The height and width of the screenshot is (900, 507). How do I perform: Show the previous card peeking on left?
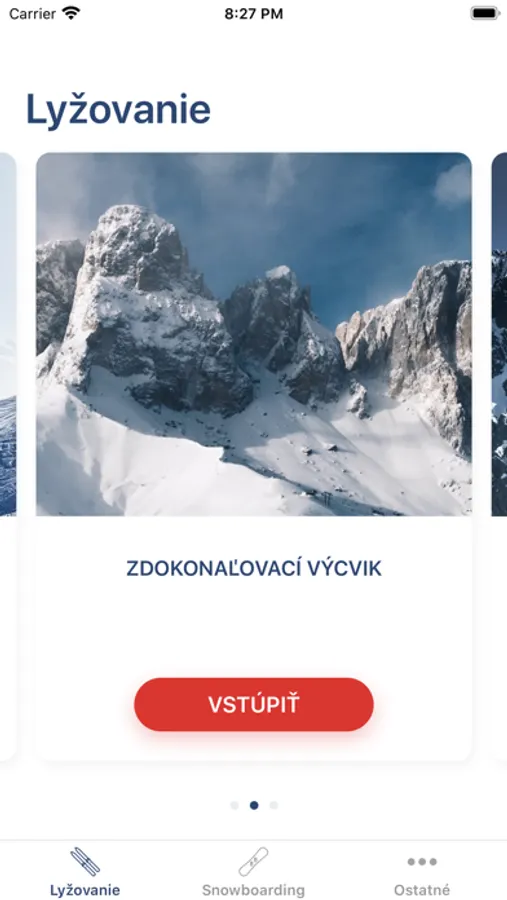7,456
